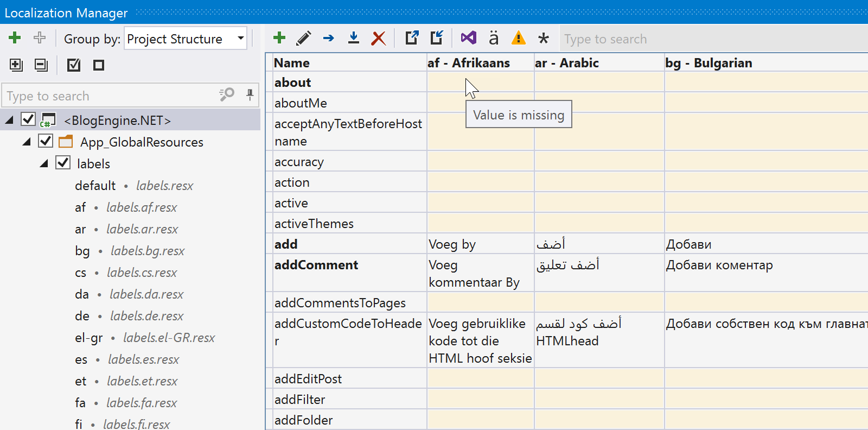Select the da labels.da.resx item
This screenshot has width=868, height=430.
pyautogui.click(x=129, y=294)
